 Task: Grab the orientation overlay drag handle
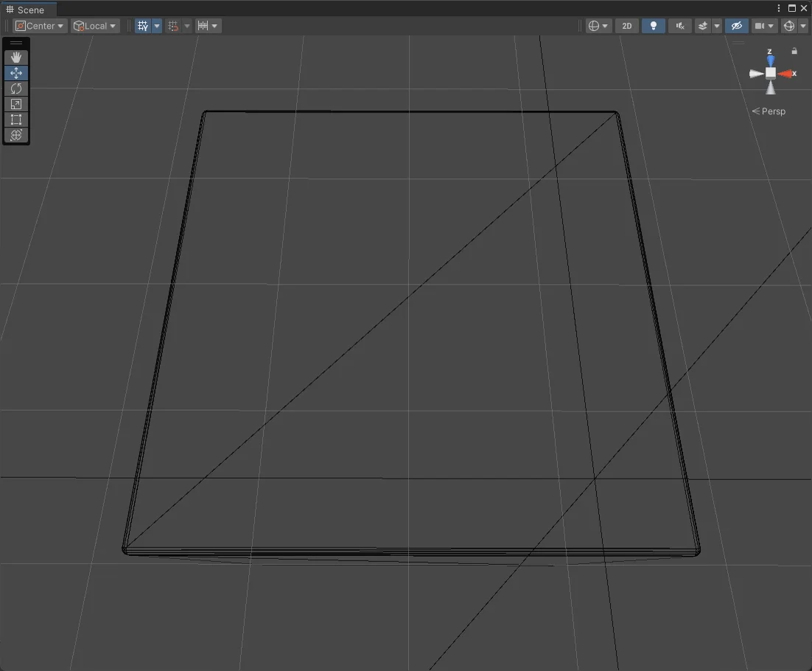click(738, 43)
